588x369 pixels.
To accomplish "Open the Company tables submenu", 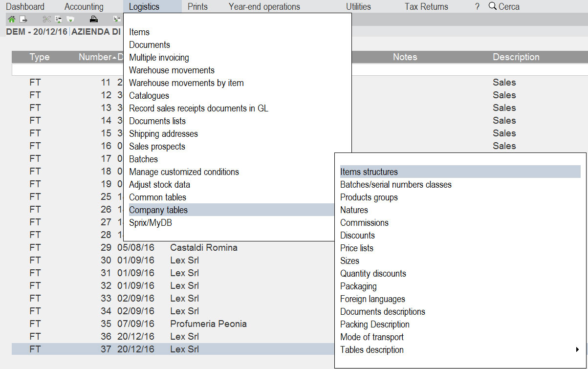I will click(x=158, y=210).
